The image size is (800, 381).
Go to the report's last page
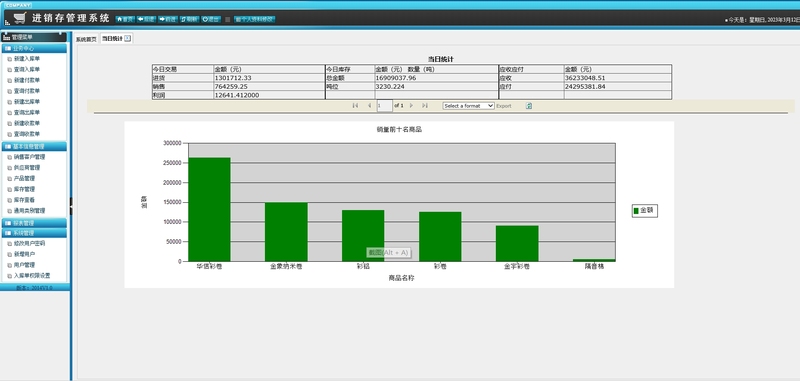(424, 106)
